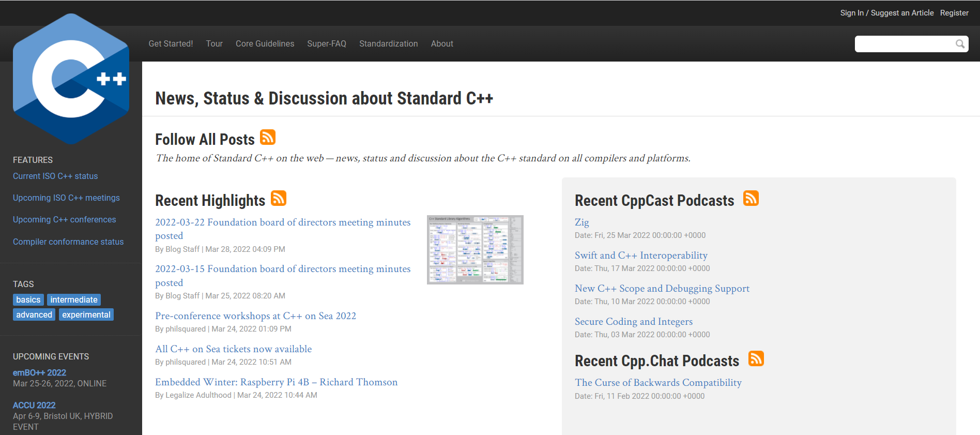The width and height of the screenshot is (980, 435).
Task: Click 'By philsquared | Mar 24, 2022 01:09 PM'
Action: pos(223,329)
